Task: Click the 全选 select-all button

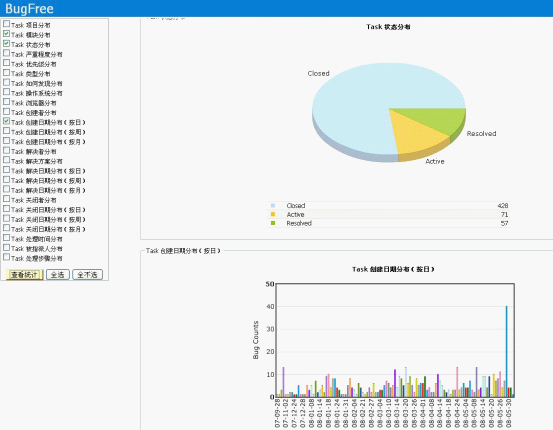Action: (57, 274)
